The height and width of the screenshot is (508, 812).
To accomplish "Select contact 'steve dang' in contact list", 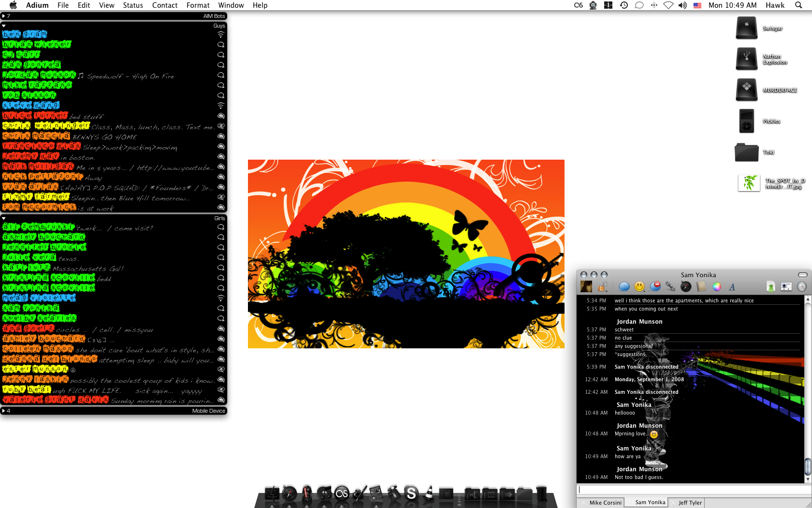I will click(x=114, y=105).
